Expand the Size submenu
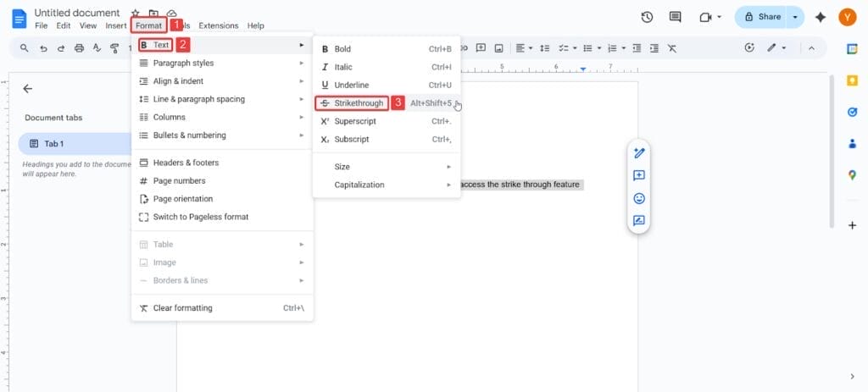The image size is (868, 392). (x=387, y=167)
